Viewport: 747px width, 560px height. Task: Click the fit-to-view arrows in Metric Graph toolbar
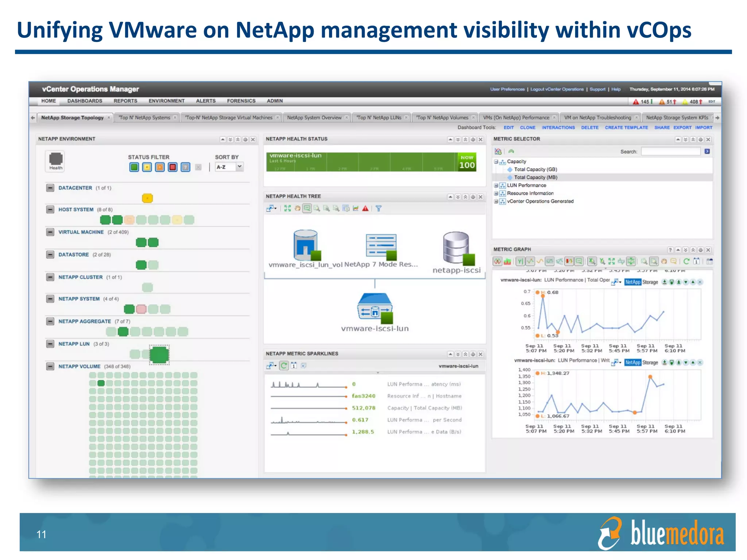point(612,261)
